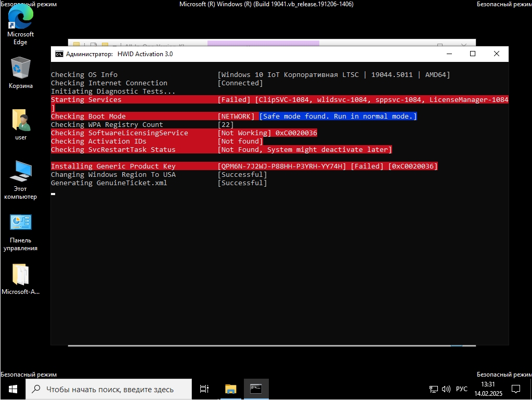This screenshot has height=400, width=532.
Task: Click the 'Checking SoftwareLicensingService' line
Action: click(184, 133)
